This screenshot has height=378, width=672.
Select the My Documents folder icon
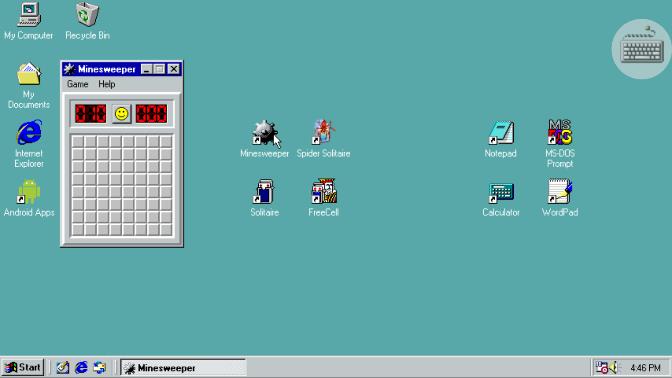(29, 74)
